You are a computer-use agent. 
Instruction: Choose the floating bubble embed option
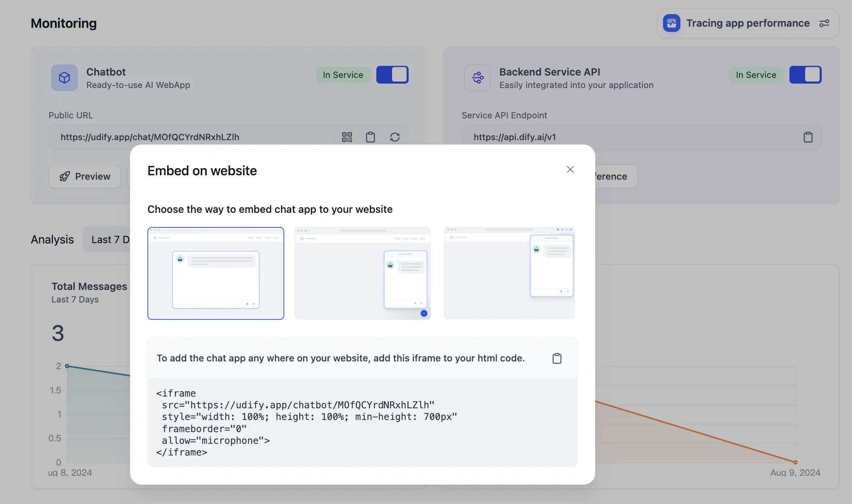pos(362,273)
